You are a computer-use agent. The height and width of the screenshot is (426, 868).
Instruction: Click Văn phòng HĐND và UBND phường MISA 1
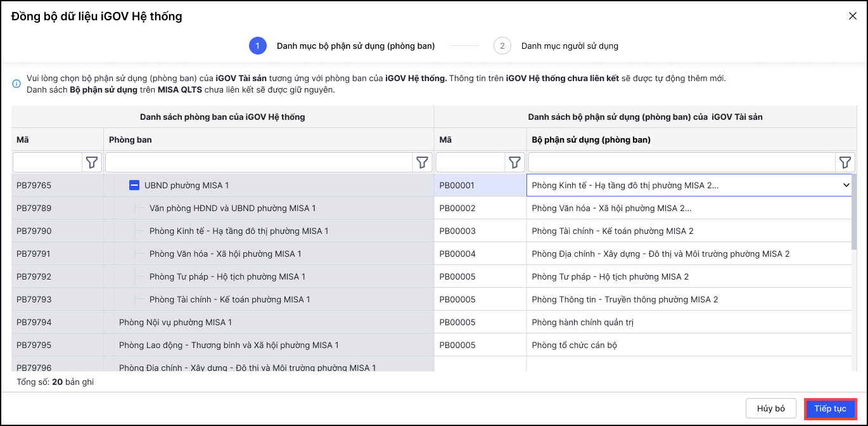click(233, 208)
